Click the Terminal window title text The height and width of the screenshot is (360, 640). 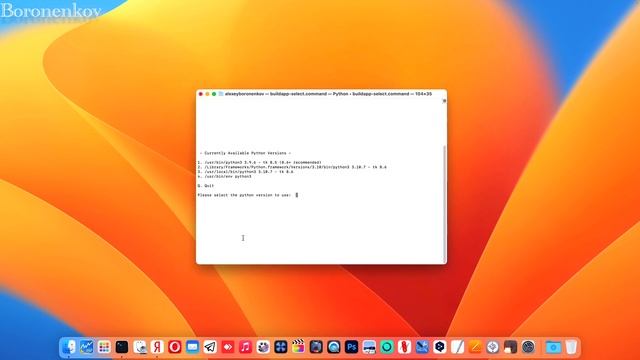[x=328, y=94]
